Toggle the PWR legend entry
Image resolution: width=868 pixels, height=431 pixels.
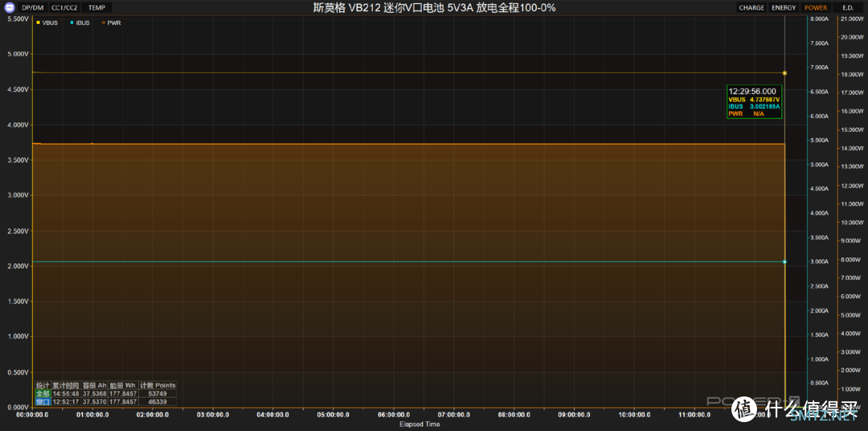[x=111, y=23]
